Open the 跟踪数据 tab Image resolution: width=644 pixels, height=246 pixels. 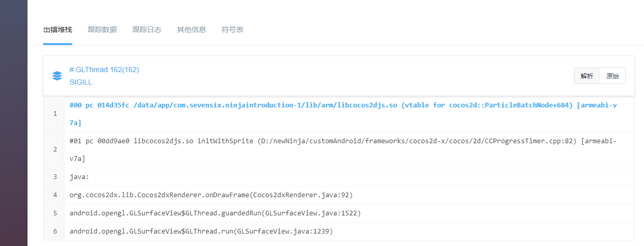point(102,30)
